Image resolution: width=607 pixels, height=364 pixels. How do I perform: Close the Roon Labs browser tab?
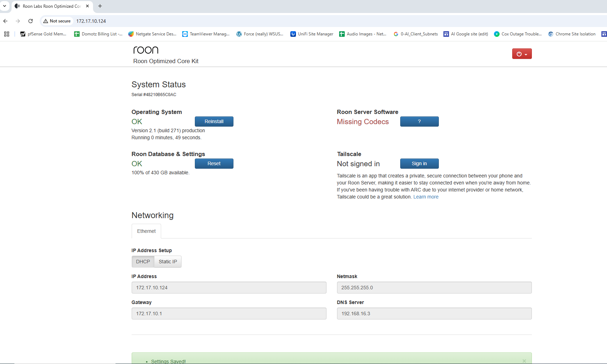pos(87,6)
